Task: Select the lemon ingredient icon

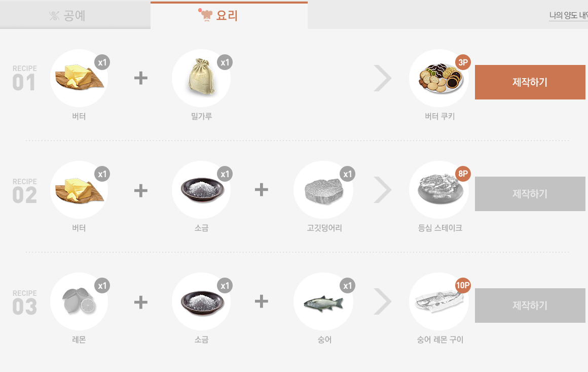Action: pyautogui.click(x=79, y=302)
